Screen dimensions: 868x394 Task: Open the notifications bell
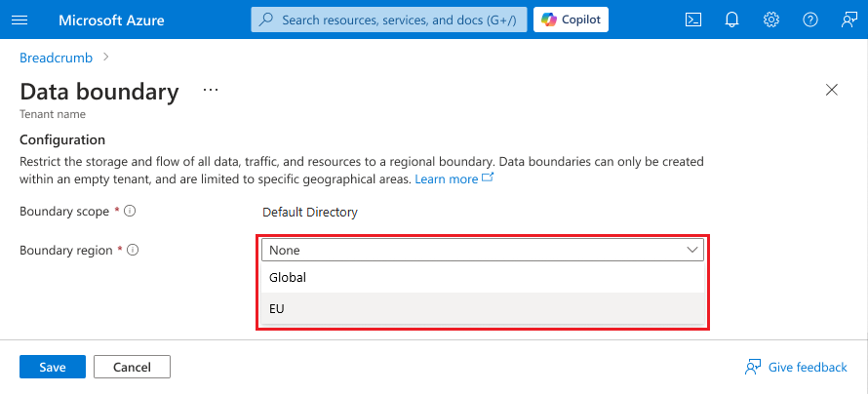[x=732, y=20]
